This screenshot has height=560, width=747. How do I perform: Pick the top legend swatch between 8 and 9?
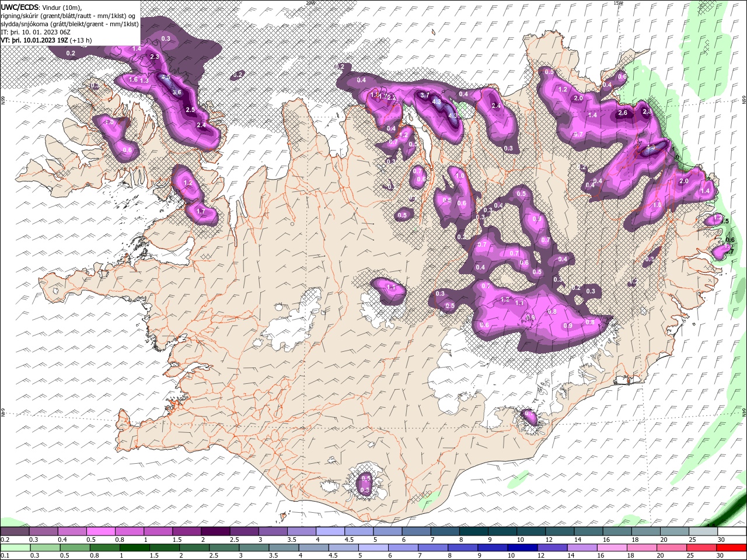tap(473, 531)
